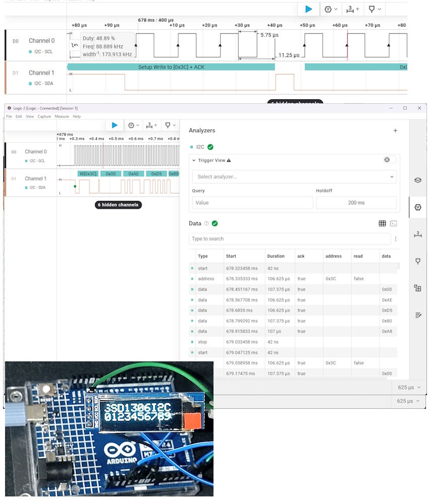Open the Edit menu

pos(19,116)
